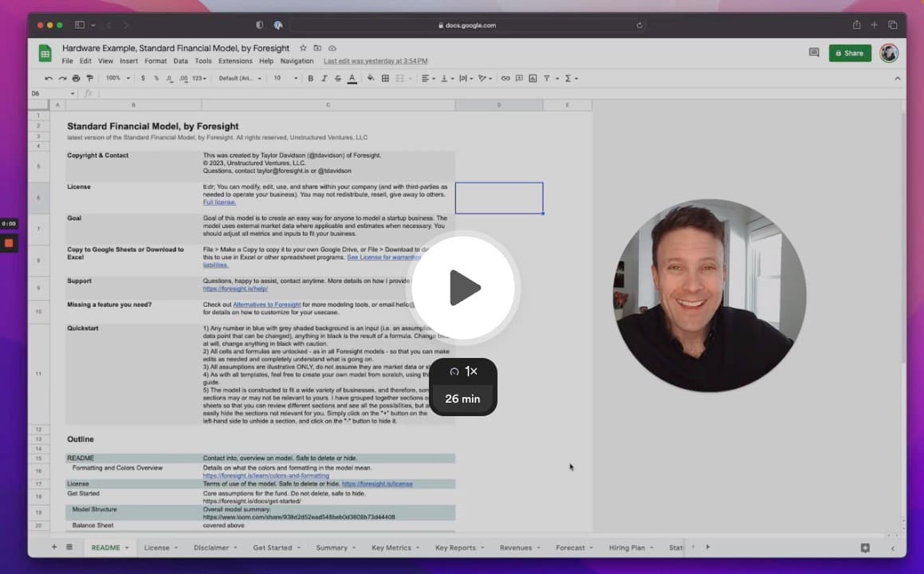The width and height of the screenshot is (924, 574).
Task: Play the 26 min video
Action: tap(465, 287)
